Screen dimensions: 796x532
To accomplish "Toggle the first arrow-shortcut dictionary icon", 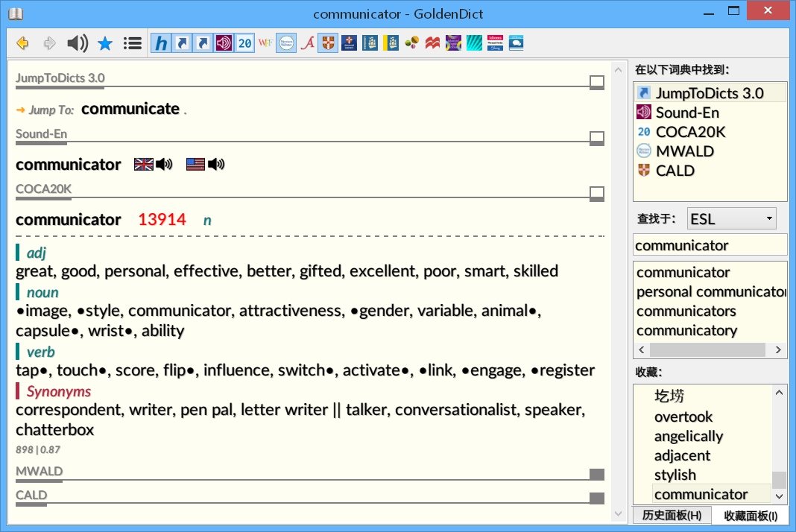I will coord(183,43).
